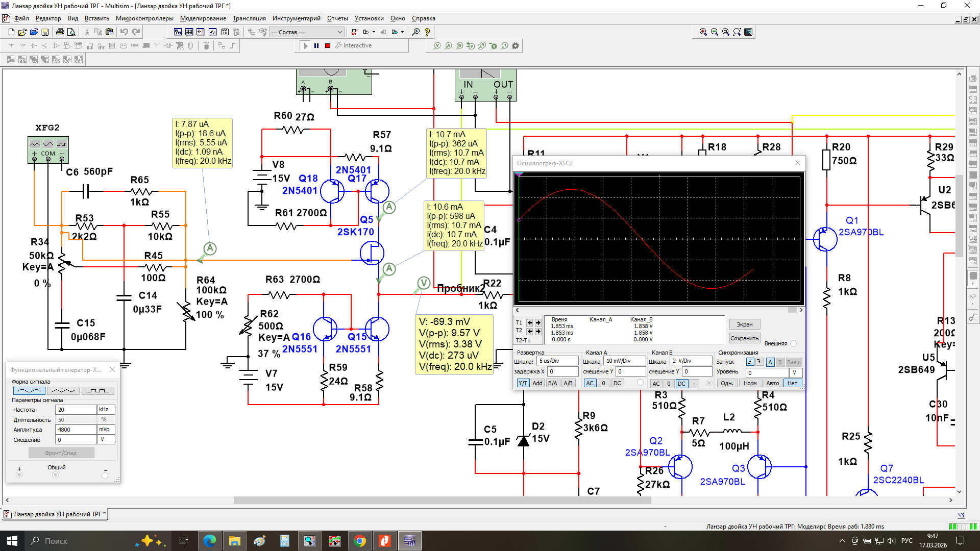Open mVp amplitude unit dropdown
The image size is (980, 551).
[x=106, y=430]
